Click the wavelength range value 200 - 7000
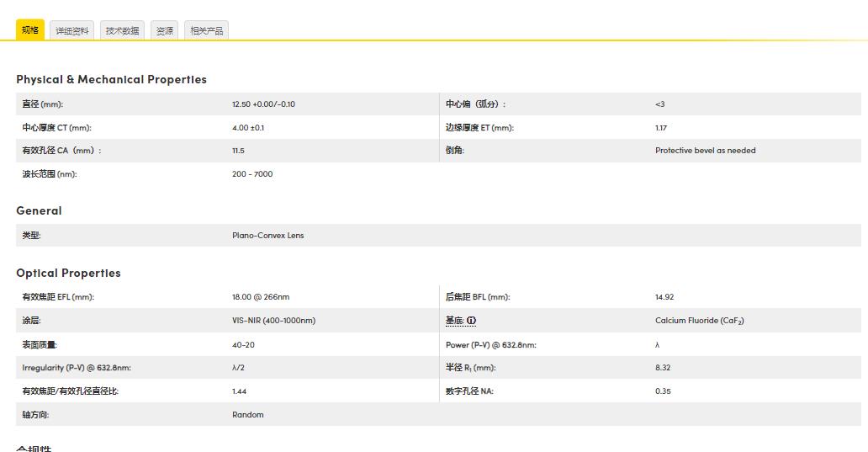The height and width of the screenshot is (452, 868). pos(252,174)
